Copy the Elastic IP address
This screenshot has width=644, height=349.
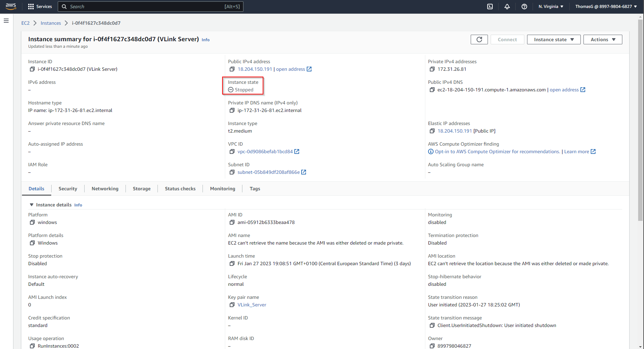tap(432, 131)
